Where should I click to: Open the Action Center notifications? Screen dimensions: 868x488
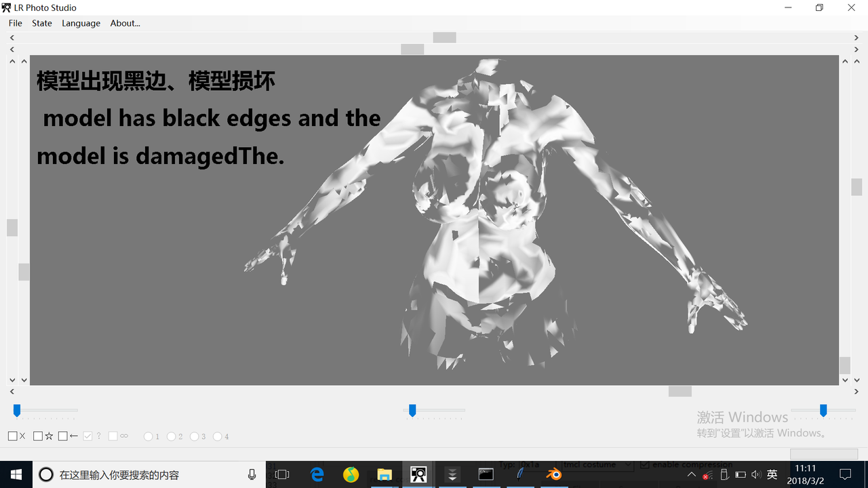coord(845,474)
